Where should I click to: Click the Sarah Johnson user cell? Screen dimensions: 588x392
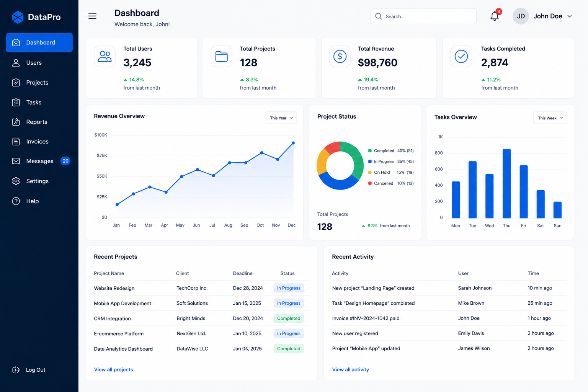[x=475, y=288]
